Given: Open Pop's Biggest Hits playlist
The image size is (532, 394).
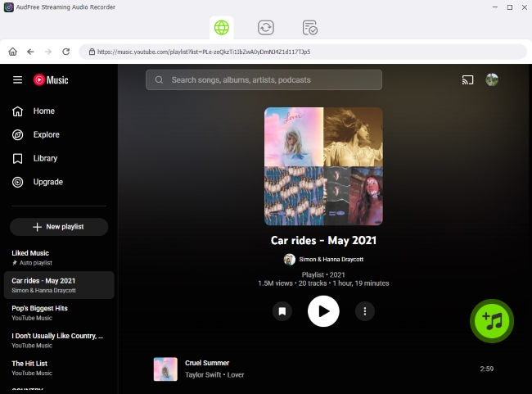Looking at the screenshot, I should pos(59,313).
